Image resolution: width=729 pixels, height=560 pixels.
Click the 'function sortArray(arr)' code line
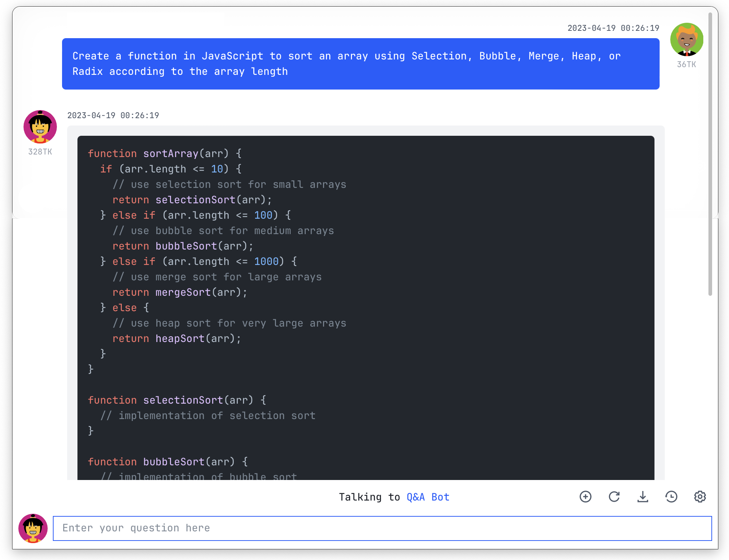[164, 153]
